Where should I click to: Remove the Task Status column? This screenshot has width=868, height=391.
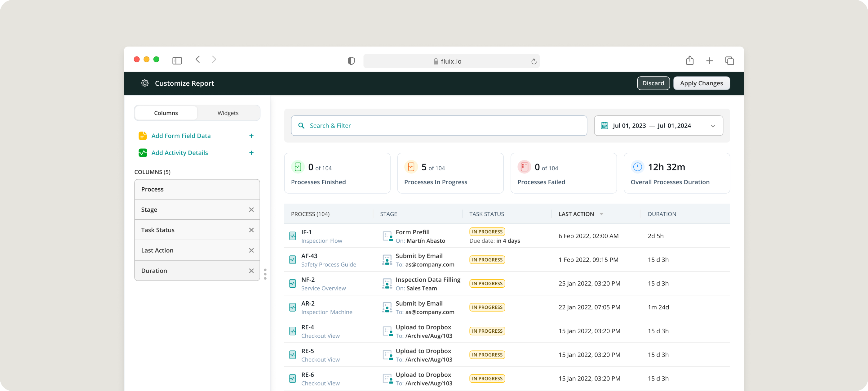point(251,230)
